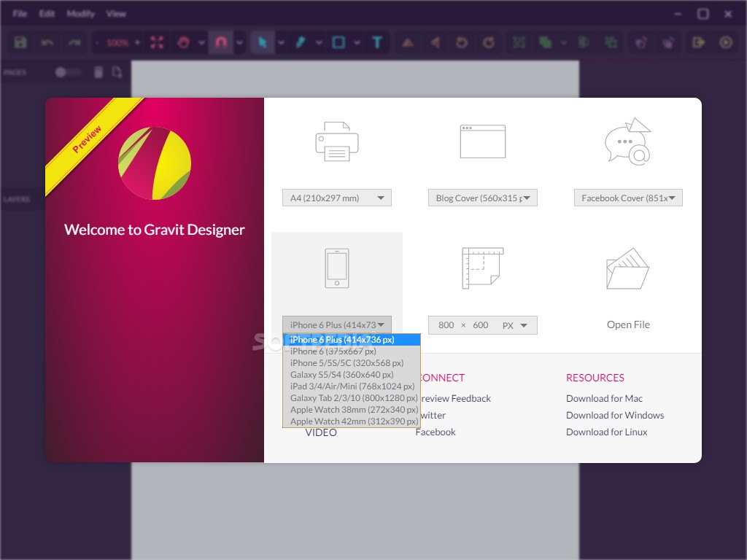Collapse the iPhone 6 Plus dropdown box

pyautogui.click(x=337, y=324)
